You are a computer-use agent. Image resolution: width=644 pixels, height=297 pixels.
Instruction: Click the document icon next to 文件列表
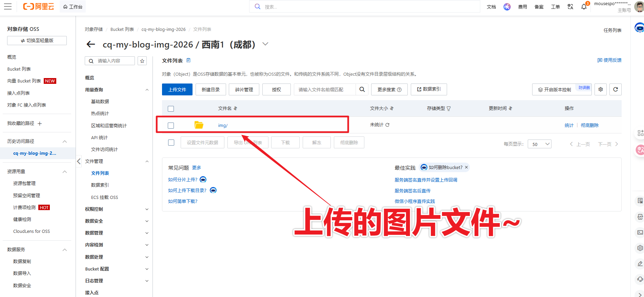coord(188,60)
